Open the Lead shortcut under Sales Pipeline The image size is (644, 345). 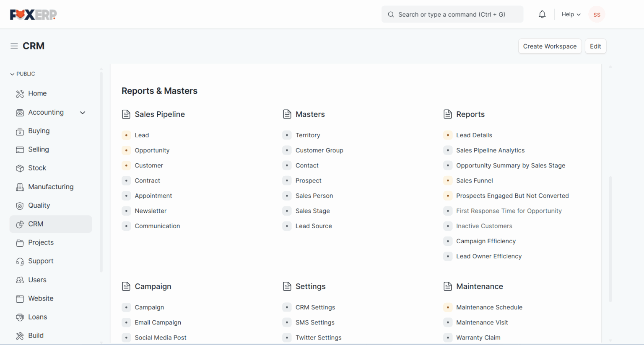point(142,135)
